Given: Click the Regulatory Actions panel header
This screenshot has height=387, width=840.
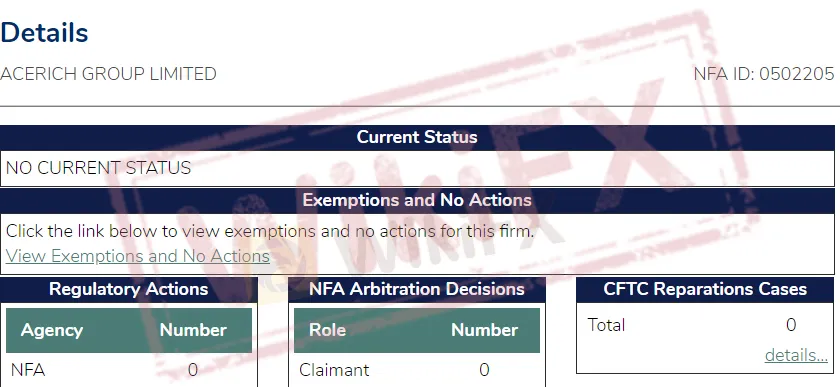Looking at the screenshot, I should [129, 289].
